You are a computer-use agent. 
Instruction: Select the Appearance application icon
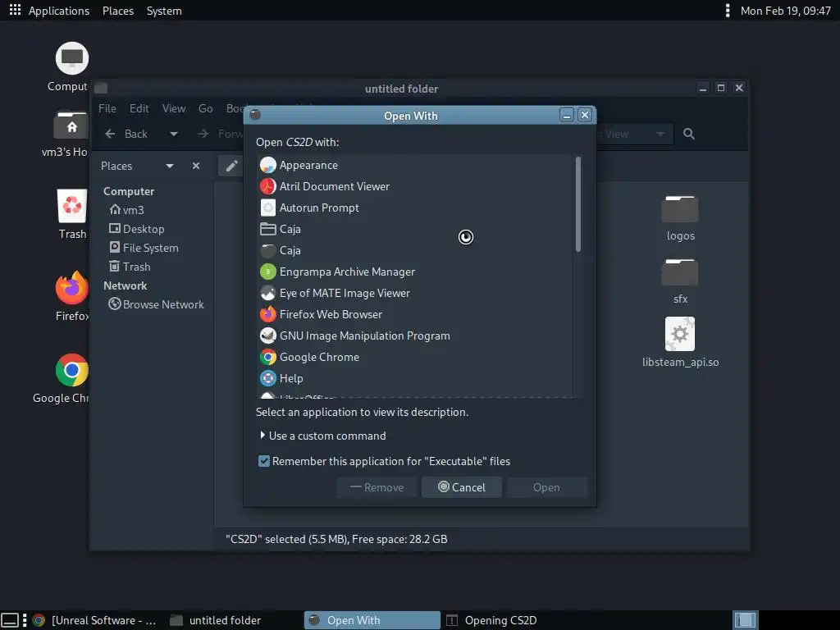pos(268,165)
